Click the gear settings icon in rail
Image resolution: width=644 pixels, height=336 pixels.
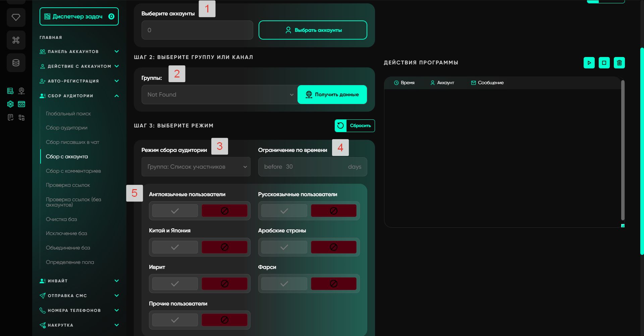10,104
